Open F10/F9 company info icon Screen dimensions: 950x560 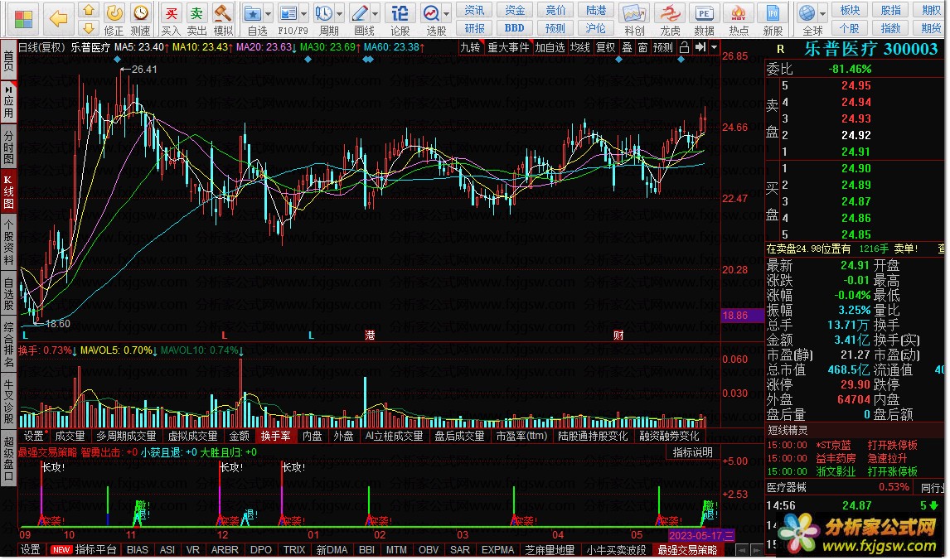click(288, 13)
